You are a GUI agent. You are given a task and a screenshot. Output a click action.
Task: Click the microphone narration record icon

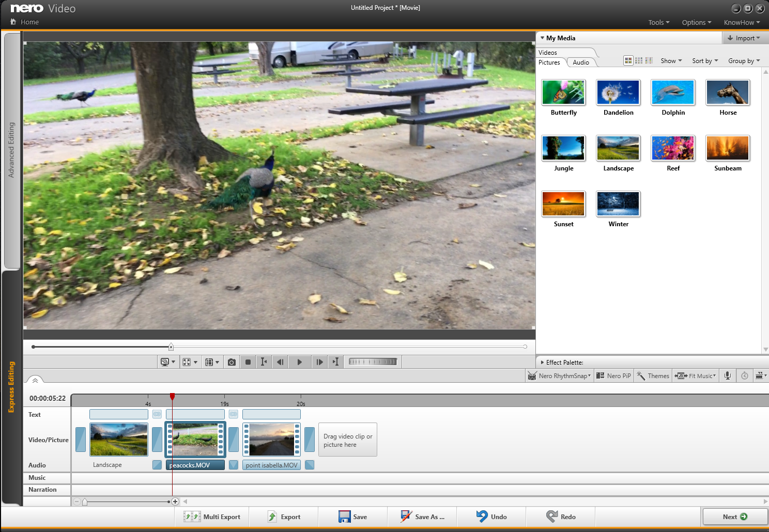(x=728, y=375)
